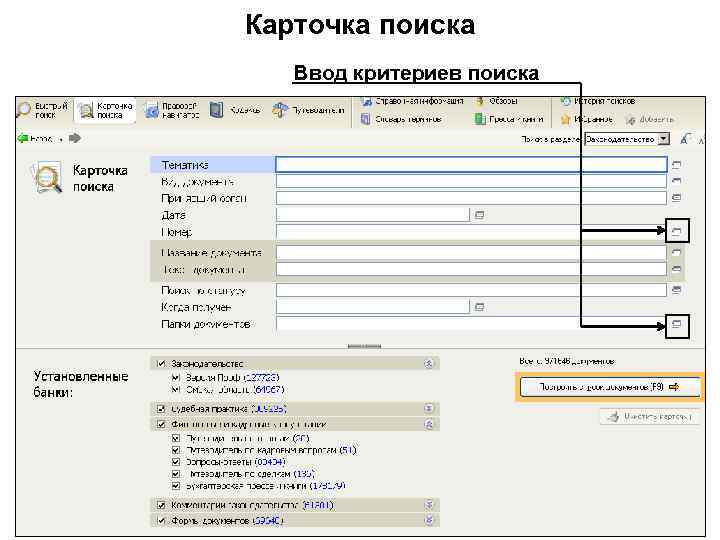Open Избранное favorites
720x540 pixels.
tap(587, 119)
